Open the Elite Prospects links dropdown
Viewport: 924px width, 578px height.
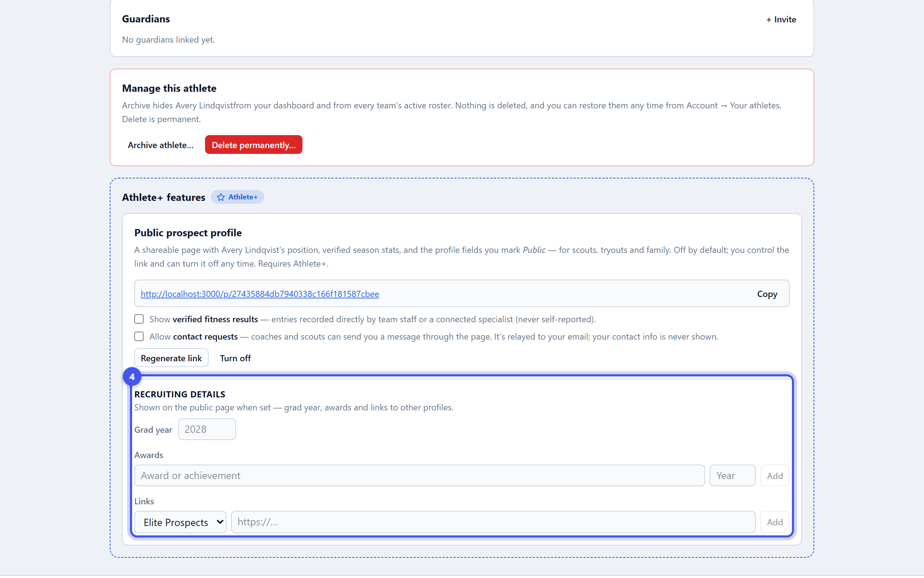click(180, 522)
